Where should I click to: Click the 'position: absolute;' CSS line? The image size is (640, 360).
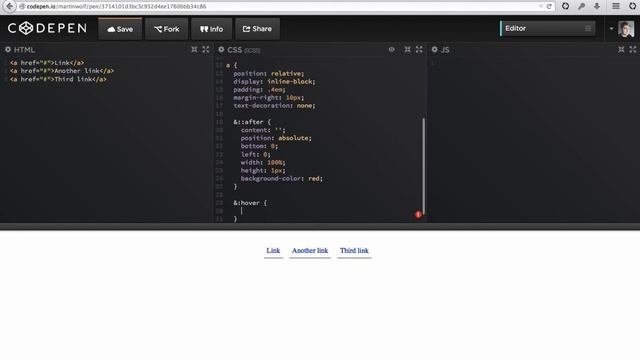276,138
